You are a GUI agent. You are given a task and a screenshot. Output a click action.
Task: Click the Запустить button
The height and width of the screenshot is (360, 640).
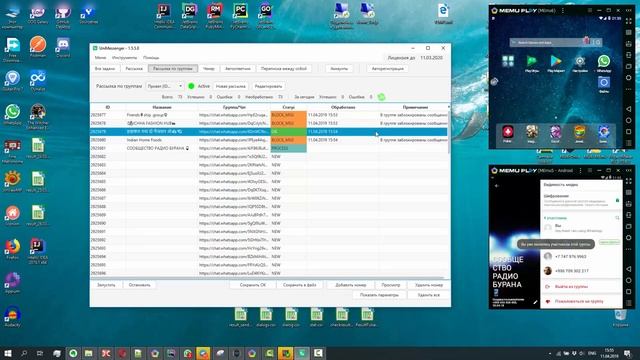coord(106,285)
